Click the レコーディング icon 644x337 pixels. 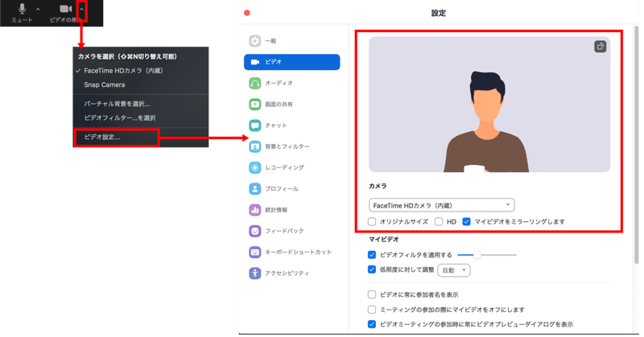click(x=255, y=167)
